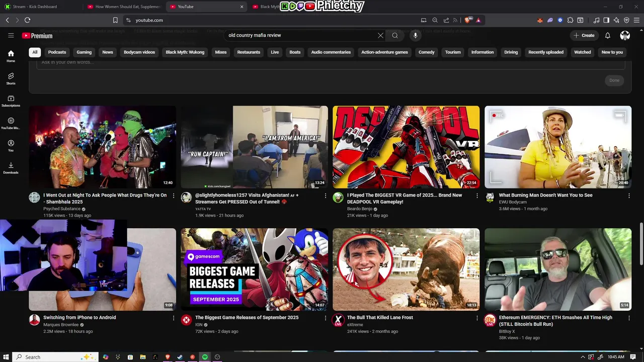The height and width of the screenshot is (362, 644).
Task: Open options for Game Releases video
Action: tap(326, 318)
